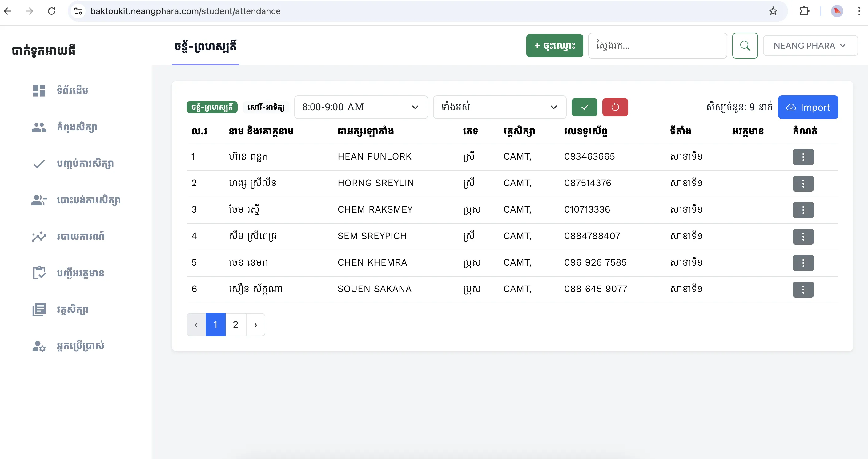The height and width of the screenshot is (459, 868).
Task: Open the attendance list sidebar menu item
Action: coord(80,273)
